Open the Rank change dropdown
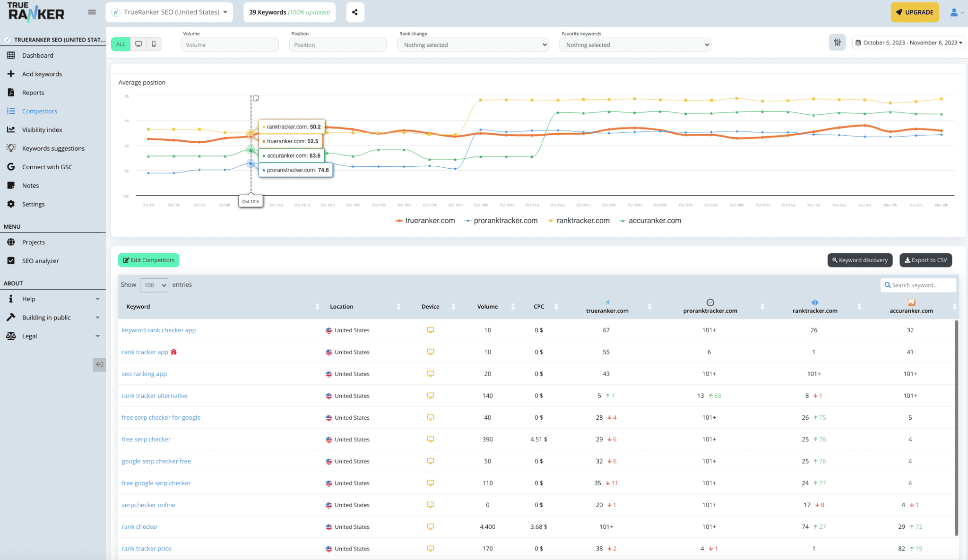 (473, 45)
